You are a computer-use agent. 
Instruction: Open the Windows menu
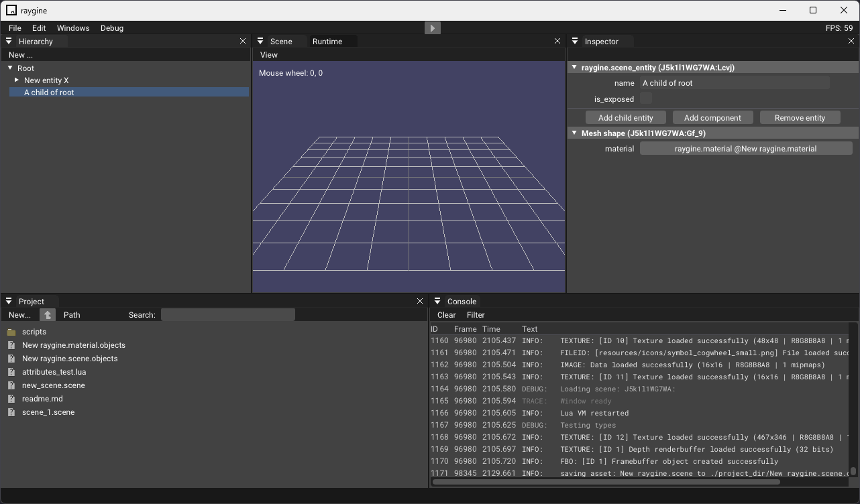point(73,28)
